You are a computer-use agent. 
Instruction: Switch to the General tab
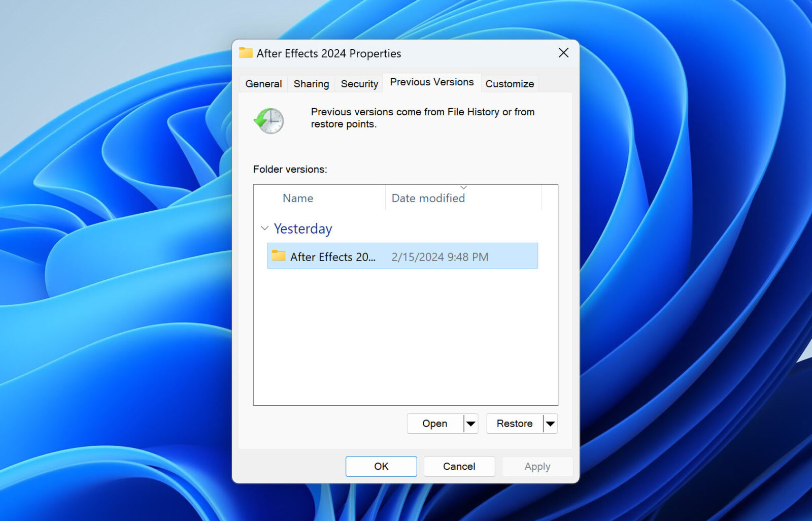263,83
